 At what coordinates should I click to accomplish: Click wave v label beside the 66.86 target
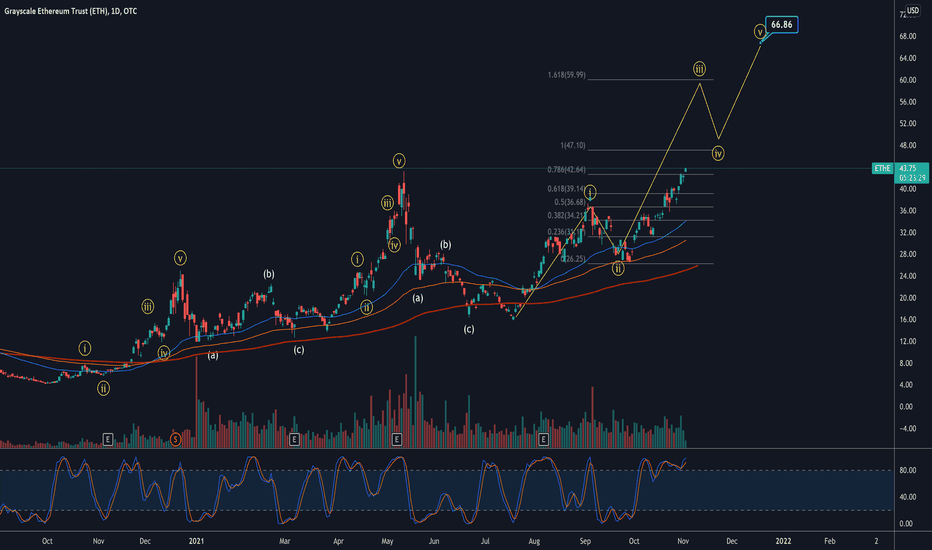pos(760,32)
